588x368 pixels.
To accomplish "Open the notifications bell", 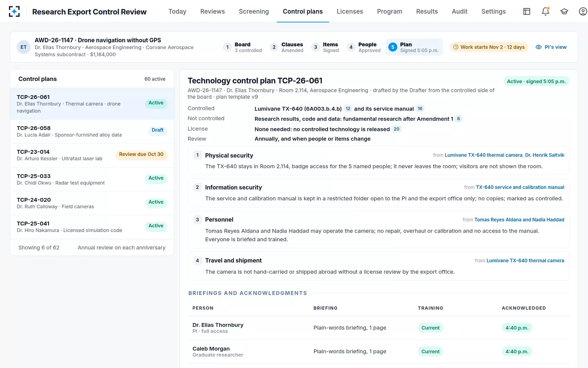I will coord(546,11).
